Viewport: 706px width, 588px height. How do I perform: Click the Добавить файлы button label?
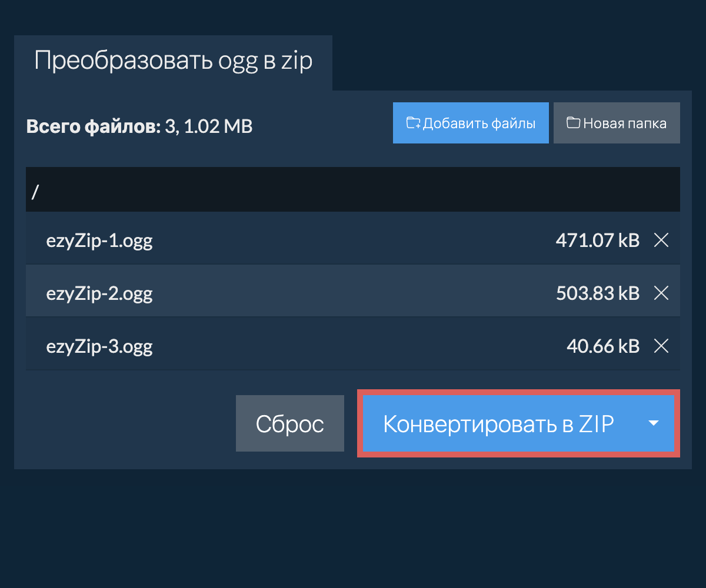479,123
